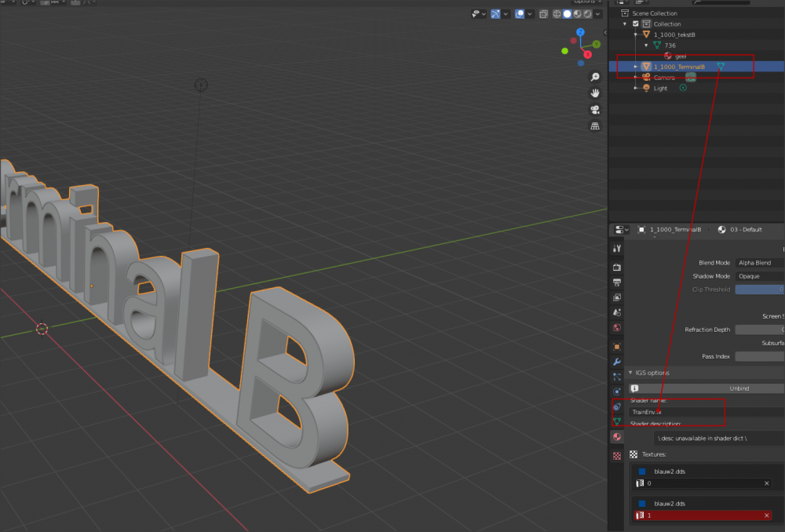
Task: Click the zoom magnifier icon in viewport
Action: tap(595, 76)
